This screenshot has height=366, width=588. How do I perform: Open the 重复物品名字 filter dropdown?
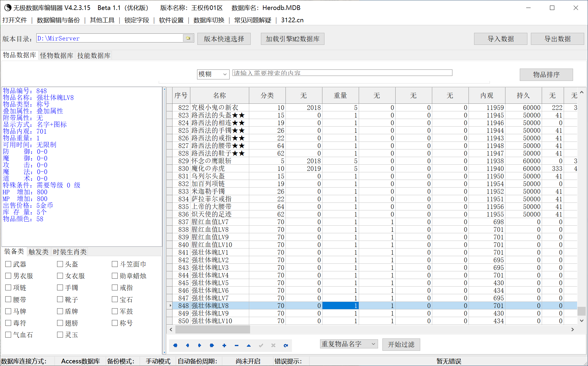tap(349, 344)
